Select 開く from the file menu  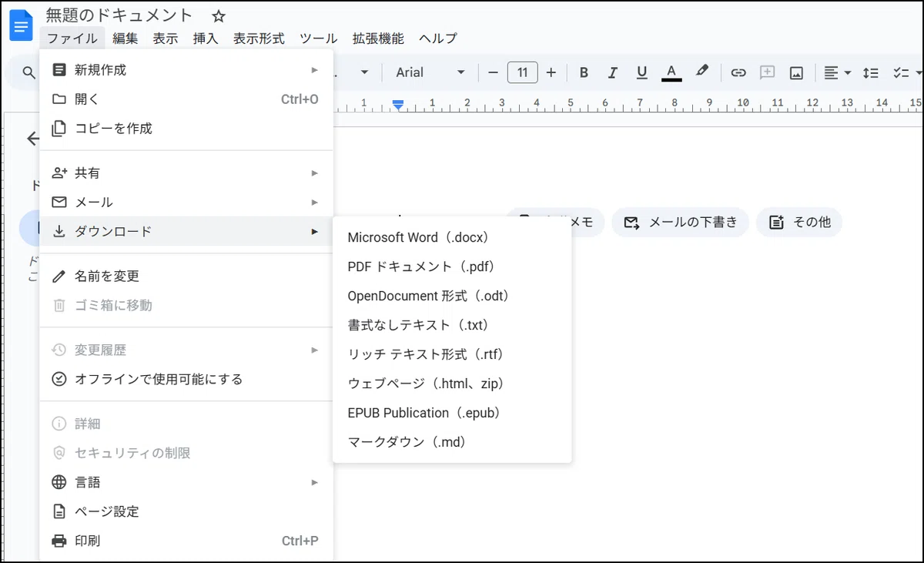186,99
